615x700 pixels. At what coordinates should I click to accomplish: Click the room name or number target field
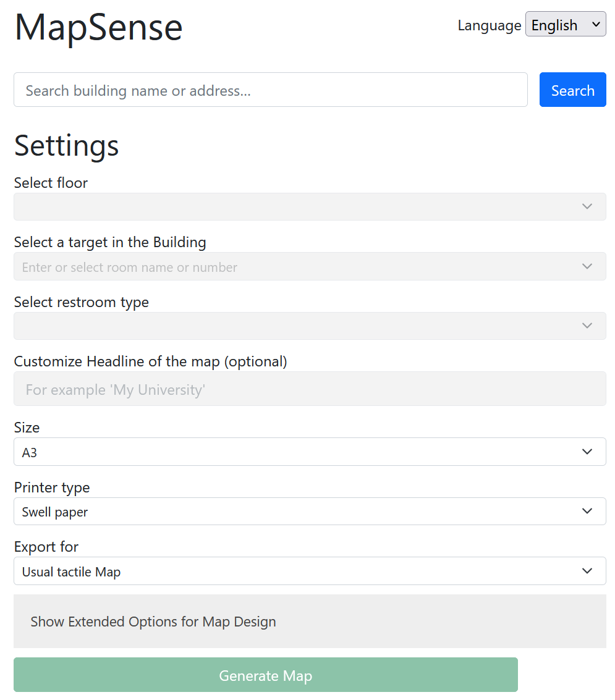click(x=310, y=266)
